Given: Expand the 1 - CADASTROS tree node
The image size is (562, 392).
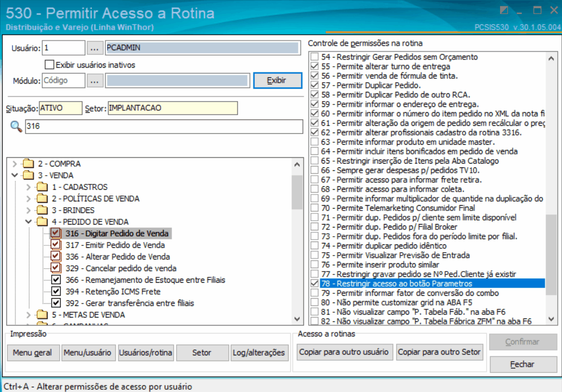Looking at the screenshot, I should tap(29, 187).
